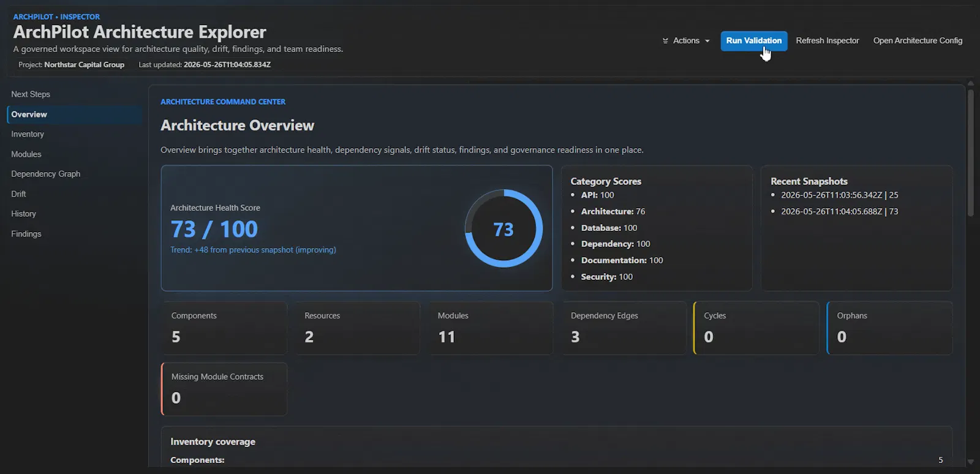The height and width of the screenshot is (474, 980).
Task: Click snapshot 2026-05-26T11:03:56.342Z | 25
Action: pyautogui.click(x=839, y=195)
